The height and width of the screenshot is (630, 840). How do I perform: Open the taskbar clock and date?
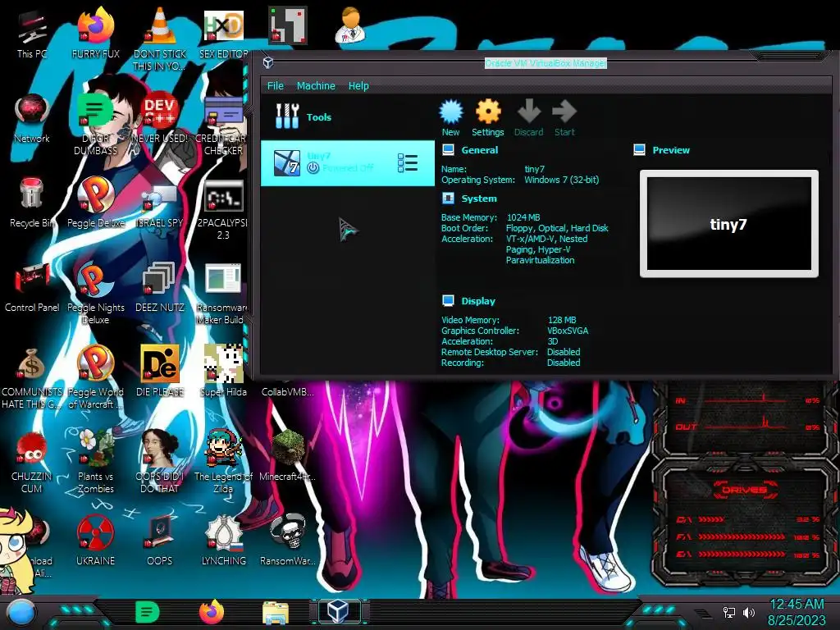coord(797,612)
